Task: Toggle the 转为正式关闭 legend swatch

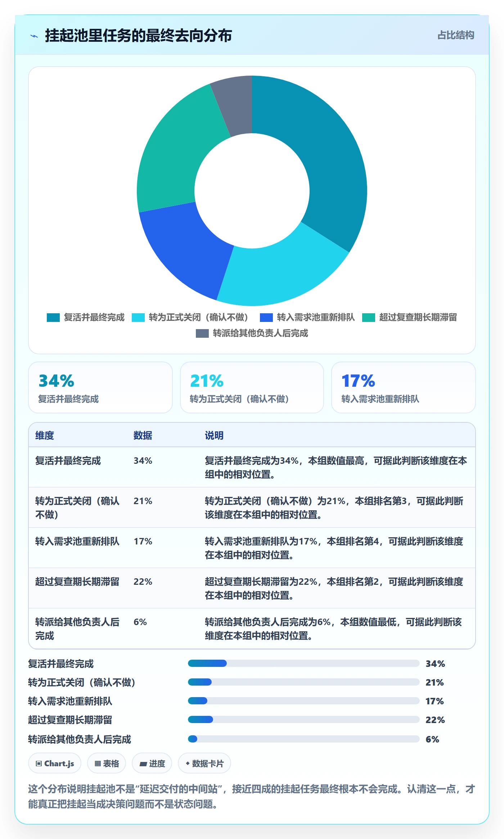Action: coord(138,318)
